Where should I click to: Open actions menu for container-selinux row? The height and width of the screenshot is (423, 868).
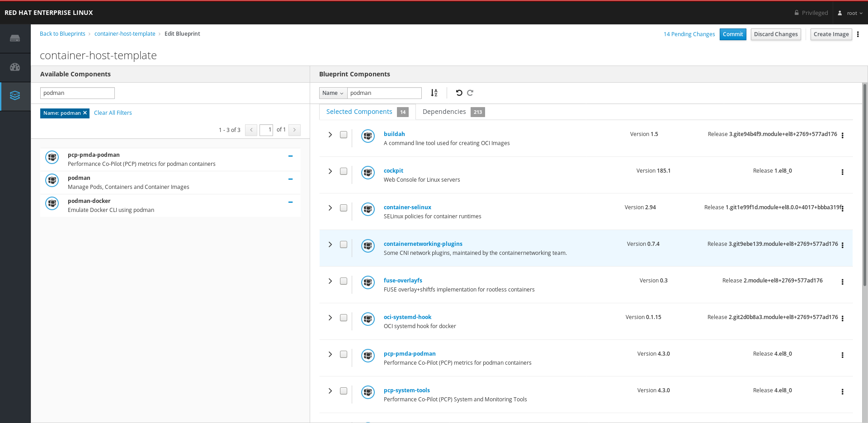tap(842, 209)
